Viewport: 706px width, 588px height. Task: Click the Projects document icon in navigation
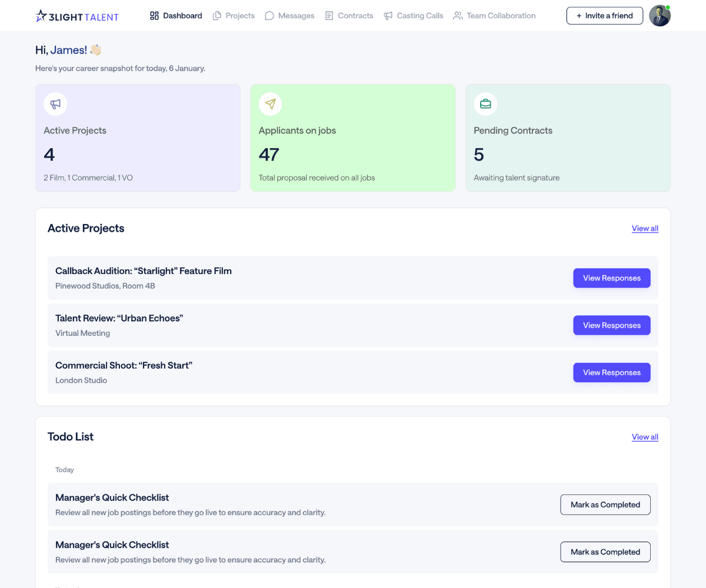click(215, 15)
